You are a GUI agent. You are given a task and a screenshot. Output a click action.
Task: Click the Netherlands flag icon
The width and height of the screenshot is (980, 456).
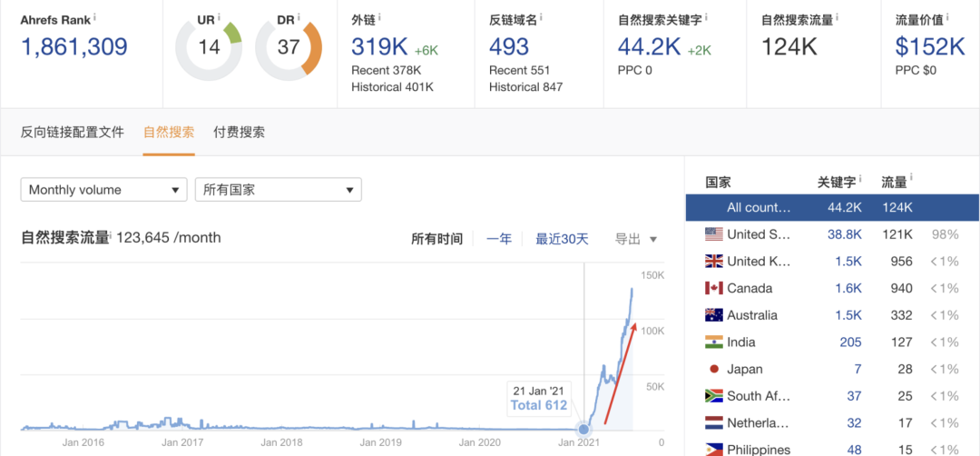714,423
